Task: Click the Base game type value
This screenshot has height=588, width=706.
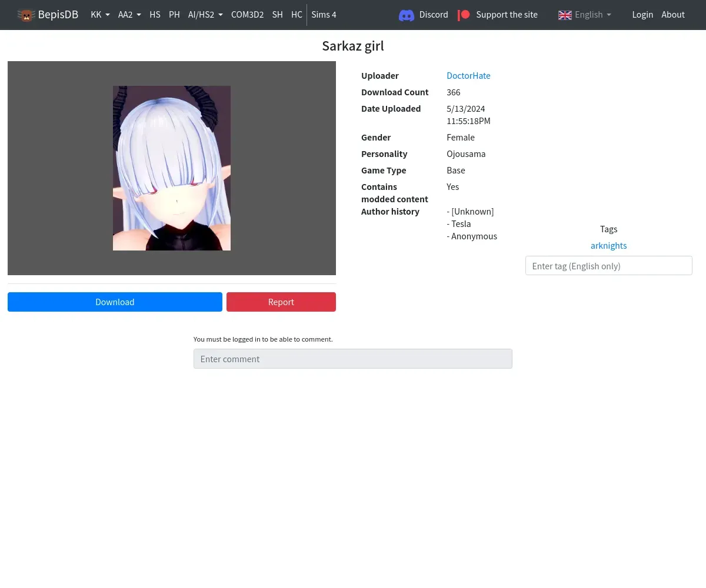Action: point(456,170)
